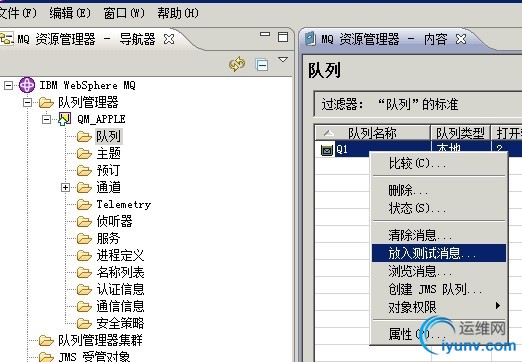
Task: Click the folder icon beside 队列管理器
Action: (46, 103)
